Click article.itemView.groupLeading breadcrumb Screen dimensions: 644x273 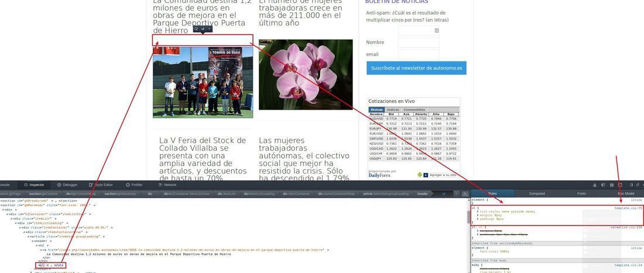[x=386, y=194]
